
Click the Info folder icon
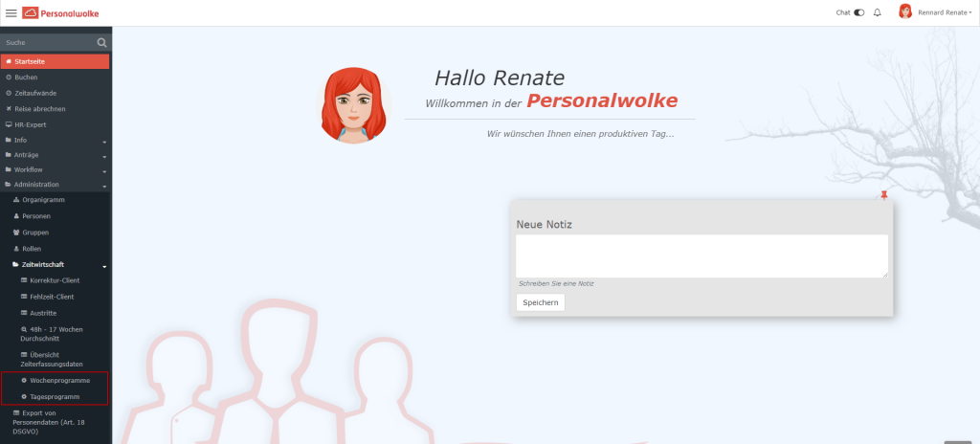click(8, 140)
